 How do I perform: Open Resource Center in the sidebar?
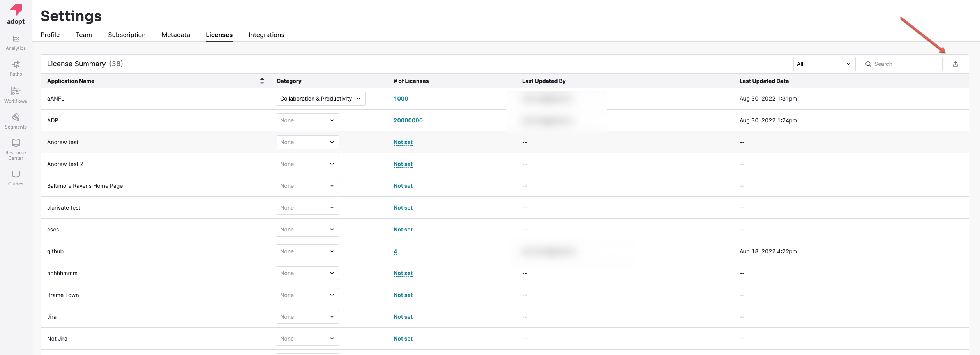click(x=16, y=150)
